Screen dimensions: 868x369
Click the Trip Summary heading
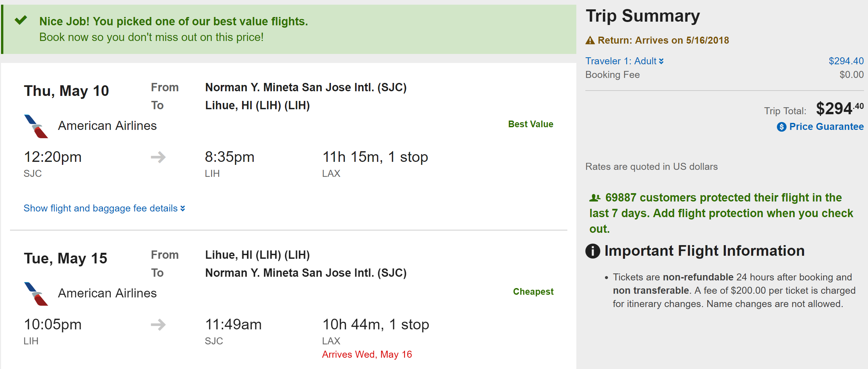(643, 16)
